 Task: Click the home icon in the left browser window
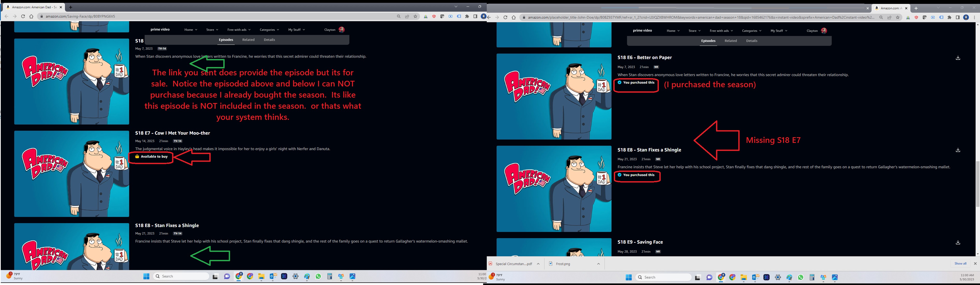(x=31, y=16)
